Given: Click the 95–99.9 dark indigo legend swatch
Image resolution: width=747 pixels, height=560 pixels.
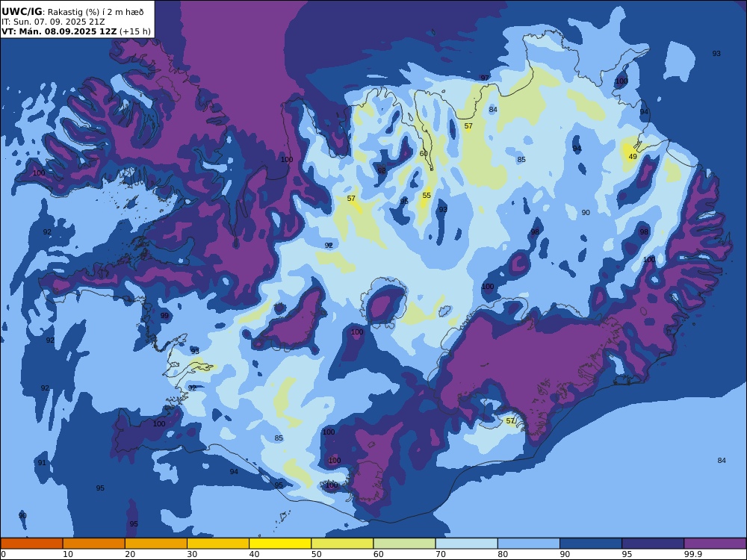Looking at the screenshot, I should coord(653,544).
